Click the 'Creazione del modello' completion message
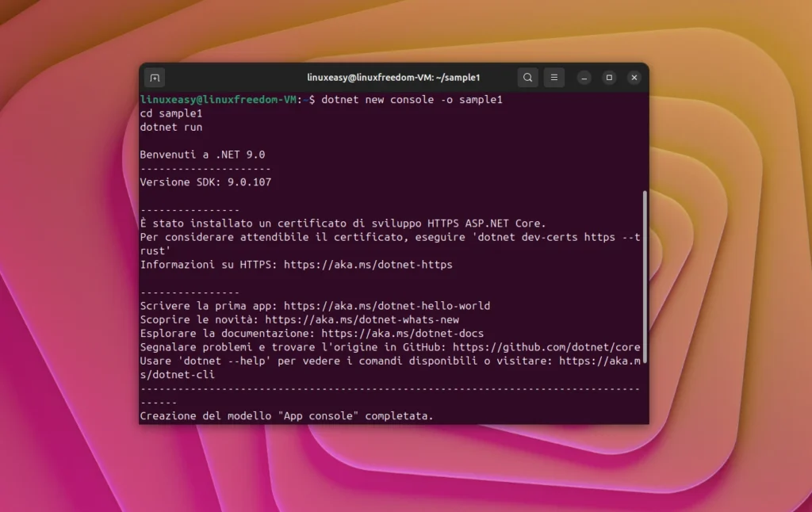This screenshot has width=812, height=512. click(288, 415)
